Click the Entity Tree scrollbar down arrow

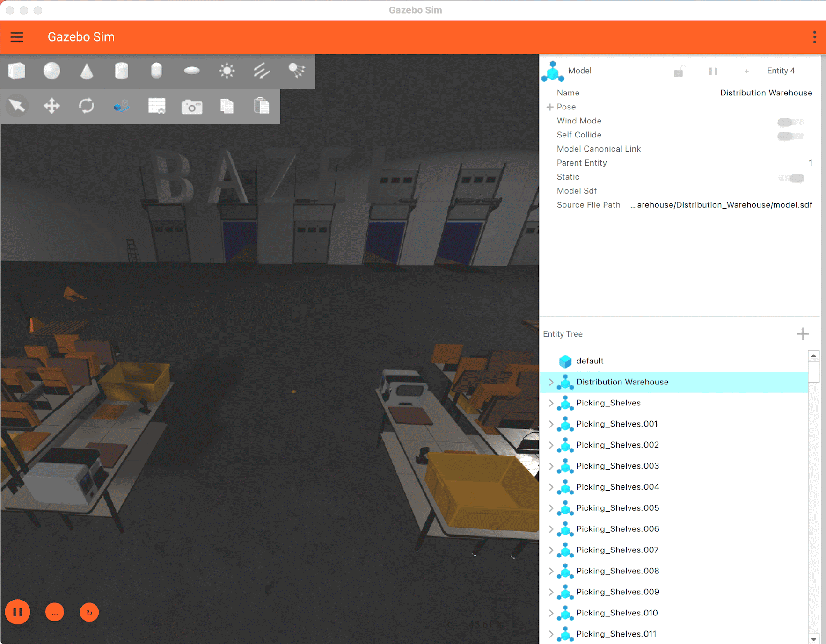tap(813, 639)
